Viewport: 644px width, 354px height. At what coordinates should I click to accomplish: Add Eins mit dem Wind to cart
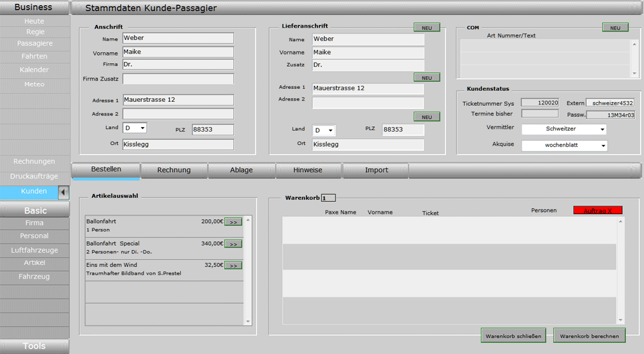click(x=232, y=265)
